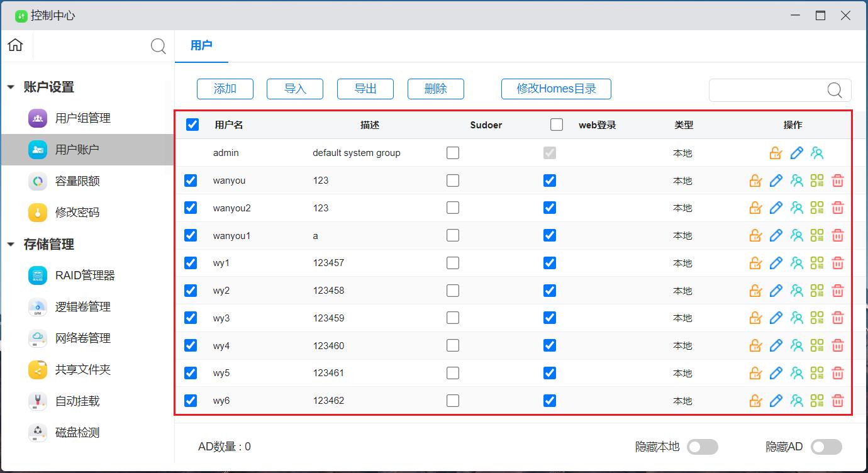Click orange lock icon for admin row
This screenshot has width=868, height=473.
tap(776, 153)
